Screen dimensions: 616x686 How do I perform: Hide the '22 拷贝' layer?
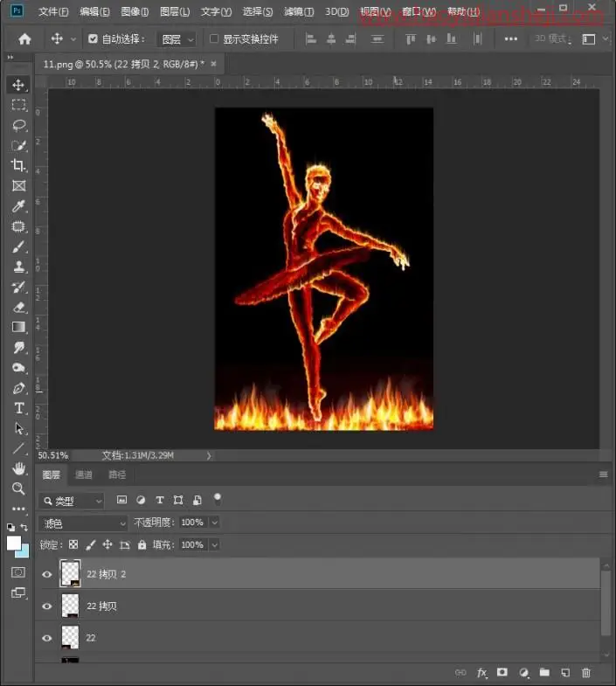pos(47,606)
